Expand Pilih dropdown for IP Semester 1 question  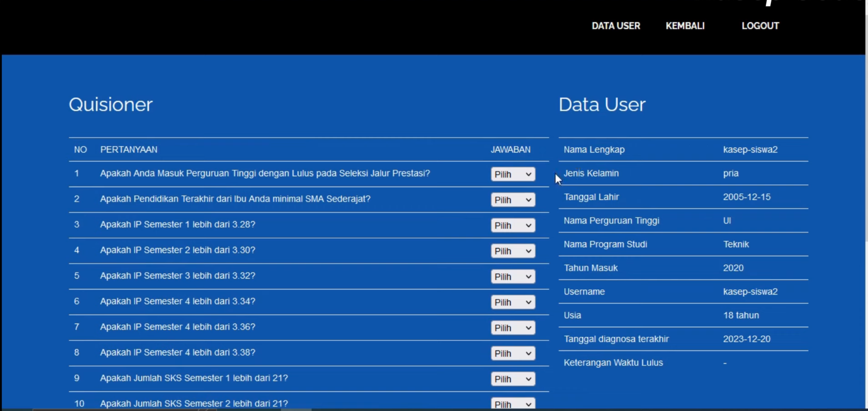point(513,225)
